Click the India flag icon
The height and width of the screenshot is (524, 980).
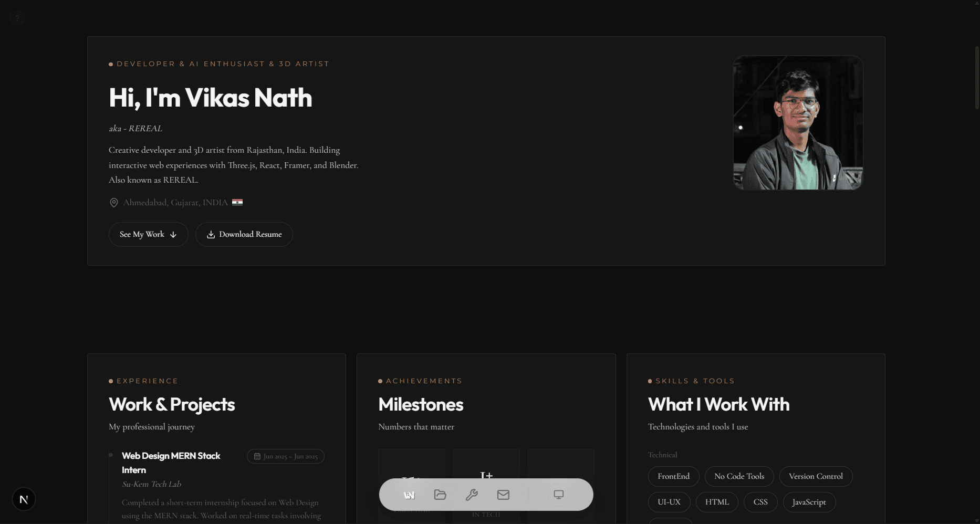tap(237, 202)
